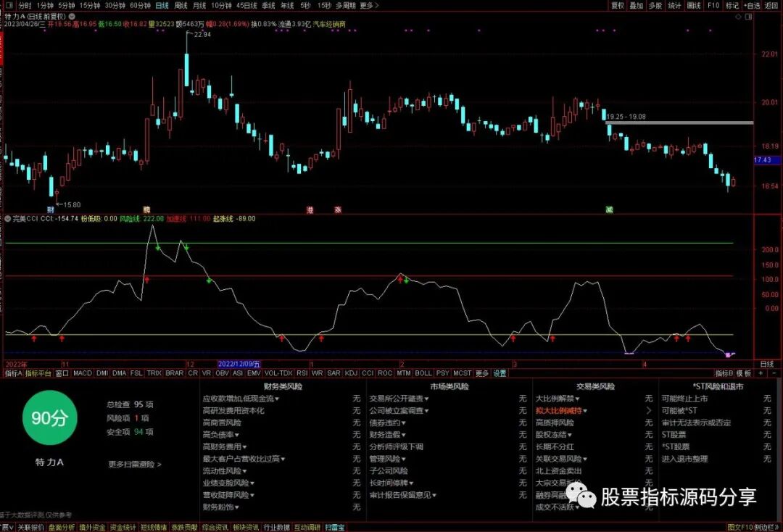Click the minus zoom icon in indicator bar
This screenshot has height=532, width=783.
(x=774, y=373)
